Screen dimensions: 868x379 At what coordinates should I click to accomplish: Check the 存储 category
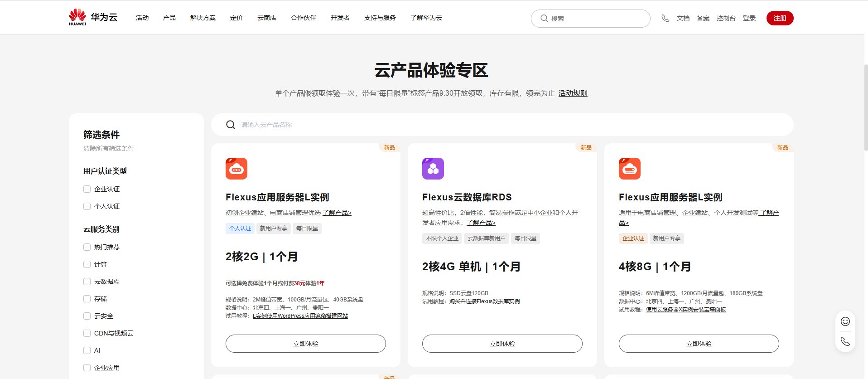(87, 299)
